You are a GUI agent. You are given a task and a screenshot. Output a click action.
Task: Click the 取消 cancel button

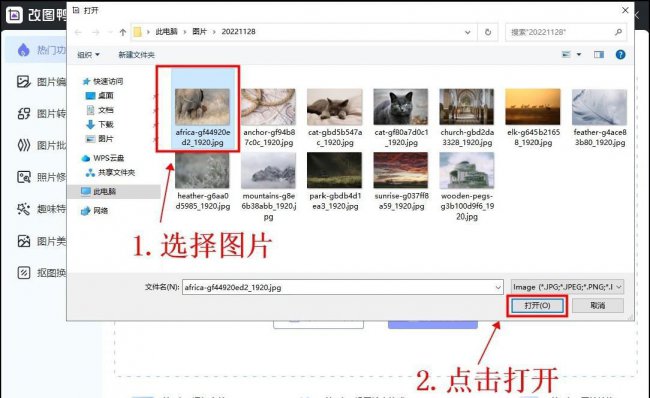tap(598, 306)
